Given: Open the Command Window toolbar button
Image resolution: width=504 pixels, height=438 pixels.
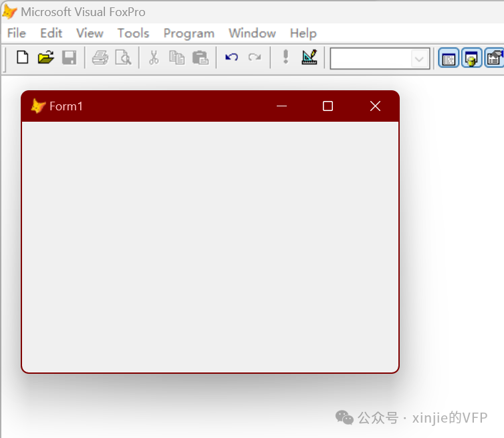Looking at the screenshot, I should (449, 58).
